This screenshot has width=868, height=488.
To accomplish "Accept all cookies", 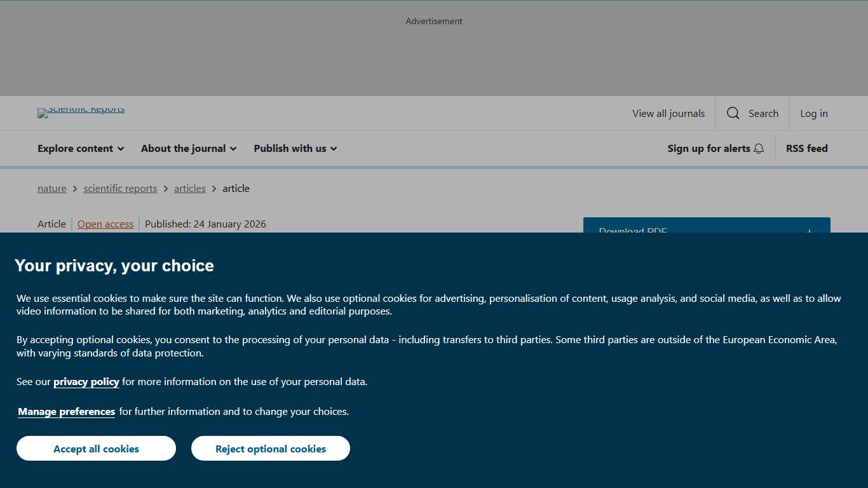I will coord(96,449).
